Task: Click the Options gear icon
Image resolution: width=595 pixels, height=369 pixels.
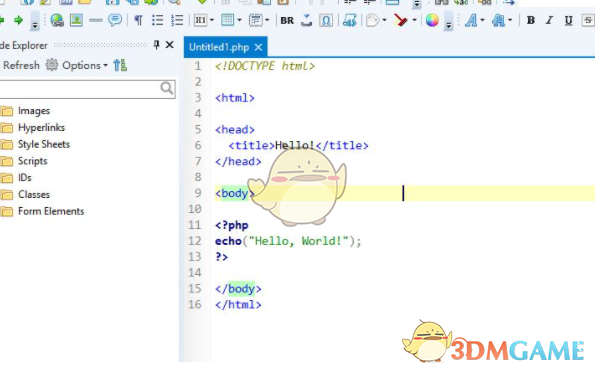Action: (52, 65)
